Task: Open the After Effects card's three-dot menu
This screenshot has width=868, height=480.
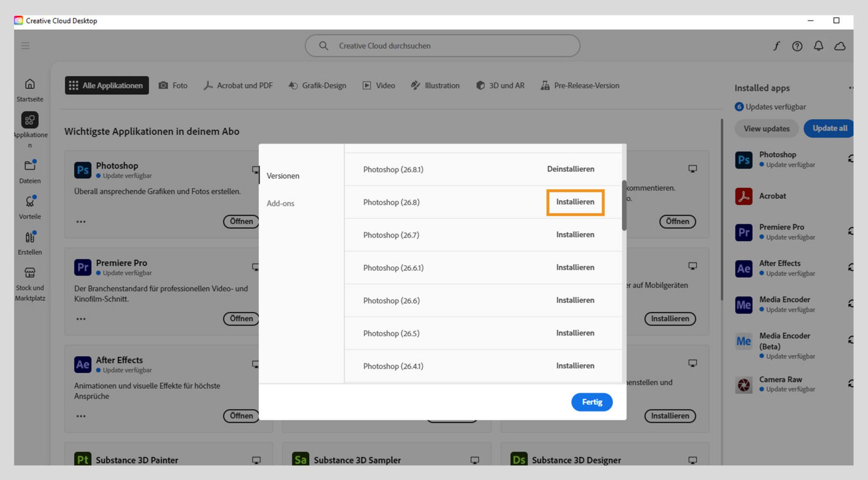Action: click(x=81, y=416)
